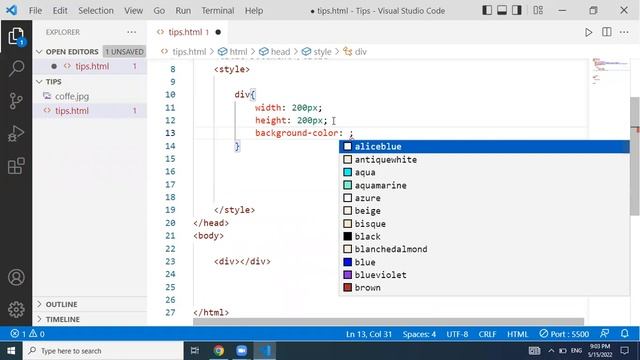Run the file with play icon

(x=588, y=32)
